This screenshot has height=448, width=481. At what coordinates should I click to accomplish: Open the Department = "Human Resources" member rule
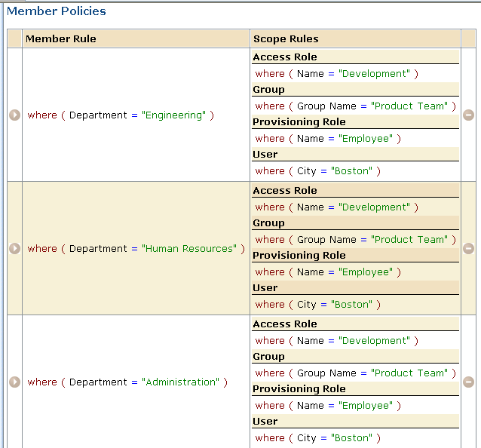click(x=136, y=249)
